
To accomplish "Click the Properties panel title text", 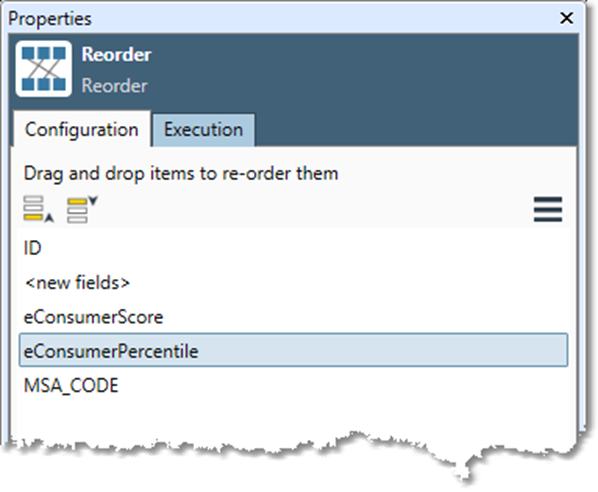I will pyautogui.click(x=50, y=19).
